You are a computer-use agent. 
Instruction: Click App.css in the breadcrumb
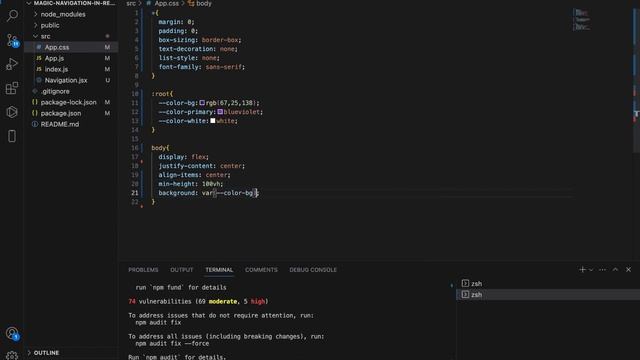[167, 3]
